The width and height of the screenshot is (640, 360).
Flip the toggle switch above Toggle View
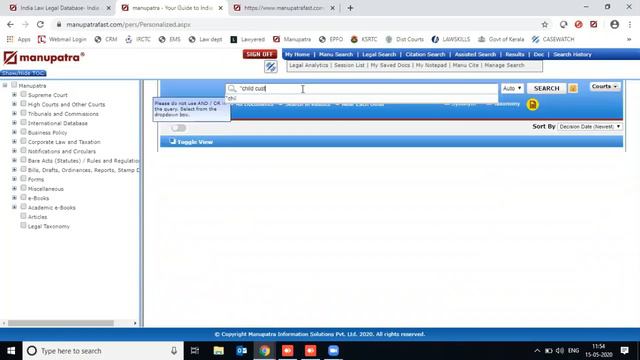[x=178, y=128]
